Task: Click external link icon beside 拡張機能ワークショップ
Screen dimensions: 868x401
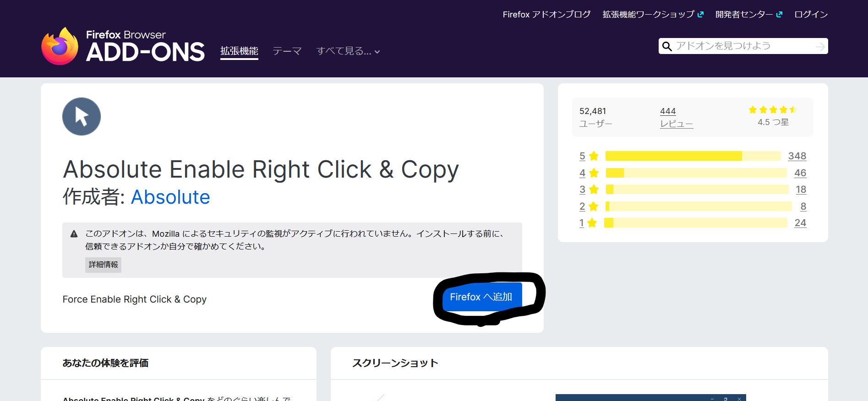Action: point(700,15)
